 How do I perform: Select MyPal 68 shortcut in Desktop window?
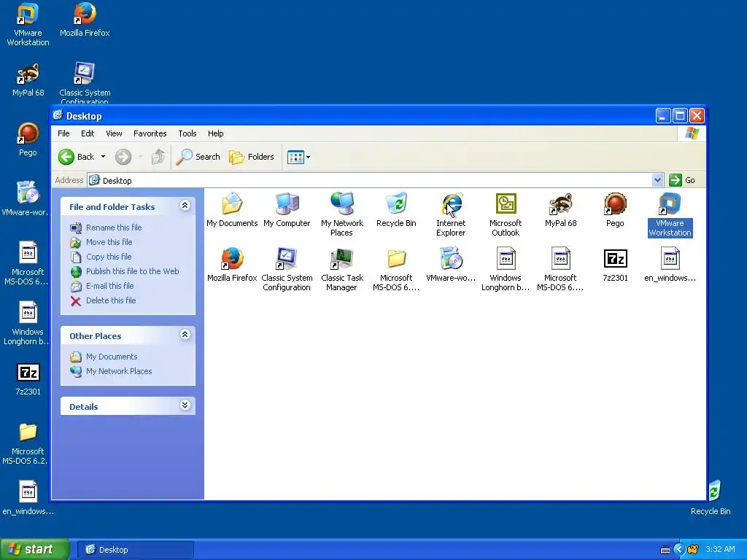pyautogui.click(x=561, y=209)
